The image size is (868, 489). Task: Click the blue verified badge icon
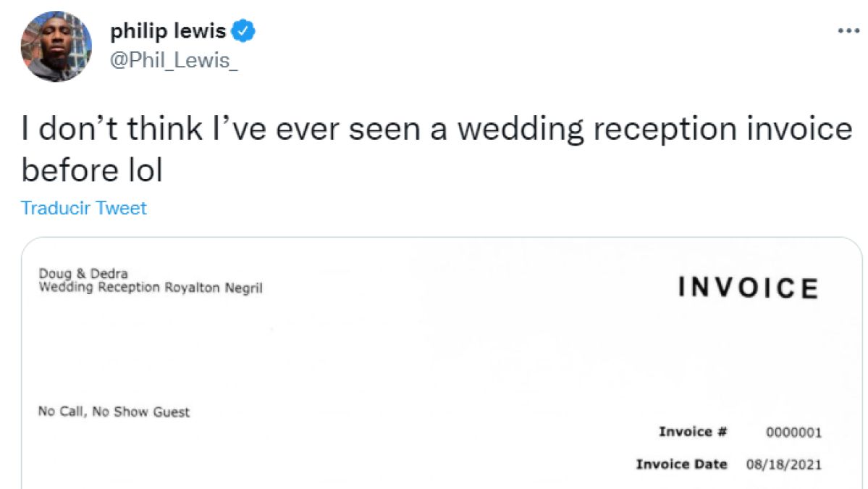(245, 32)
